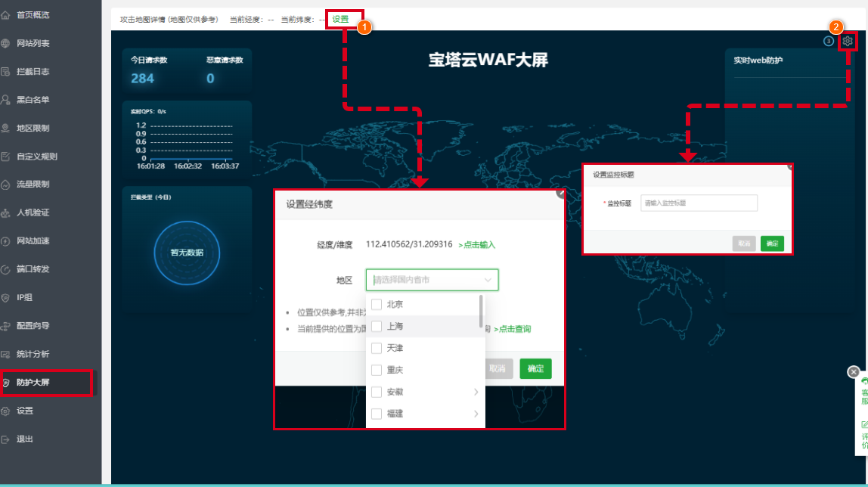Viewport: 868px width, 487px height.
Task: Tick the 安徽 checkbox
Action: (x=377, y=392)
